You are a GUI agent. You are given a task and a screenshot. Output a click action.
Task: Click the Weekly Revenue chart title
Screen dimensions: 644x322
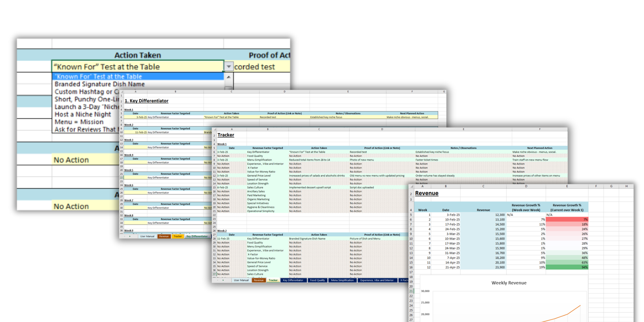click(509, 283)
